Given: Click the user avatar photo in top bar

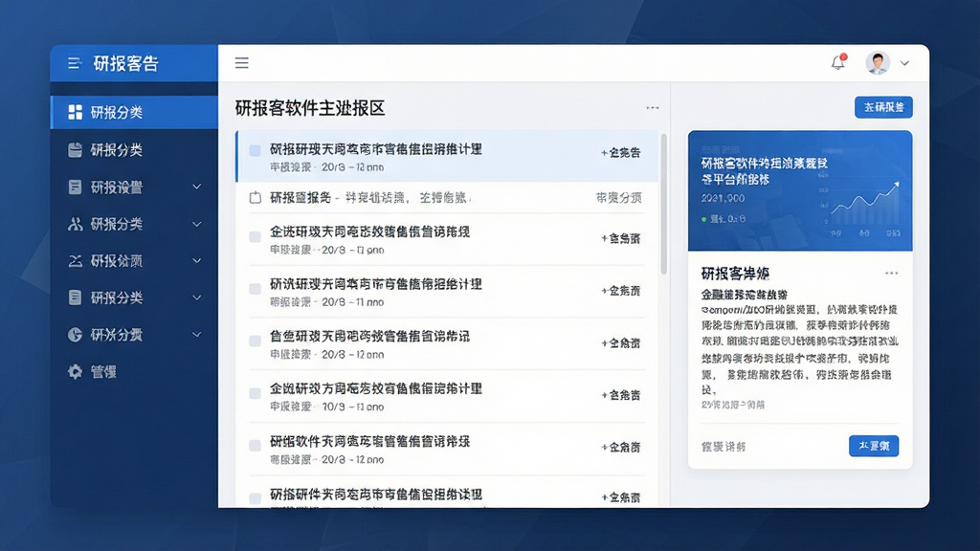Looking at the screenshot, I should click(x=878, y=62).
